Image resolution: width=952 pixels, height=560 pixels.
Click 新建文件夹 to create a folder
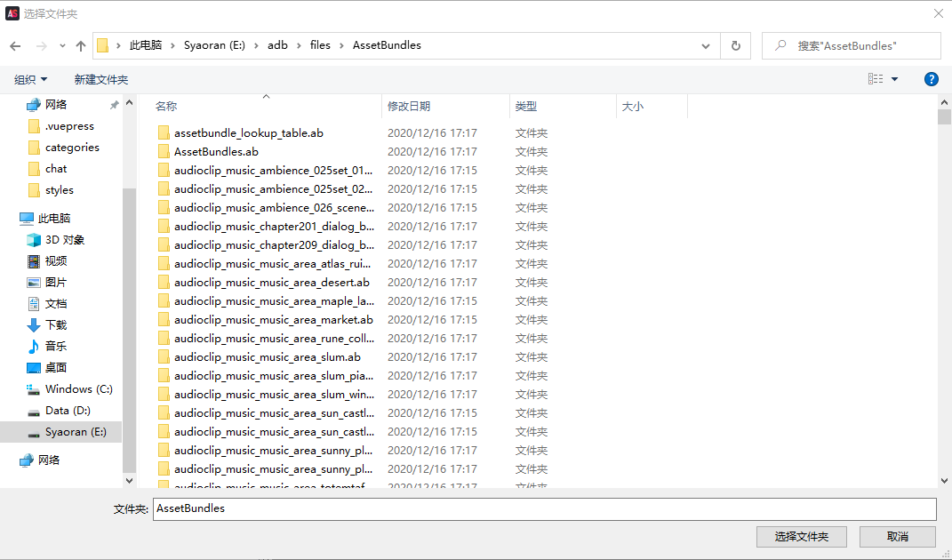[x=100, y=80]
